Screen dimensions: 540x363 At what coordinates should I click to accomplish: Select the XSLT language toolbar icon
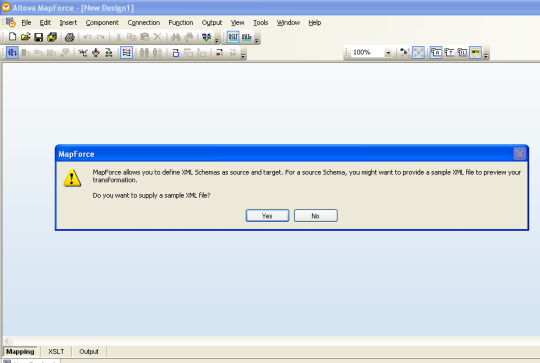click(233, 37)
